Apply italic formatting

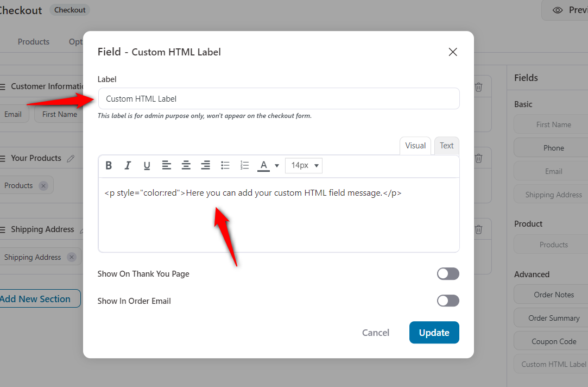128,165
